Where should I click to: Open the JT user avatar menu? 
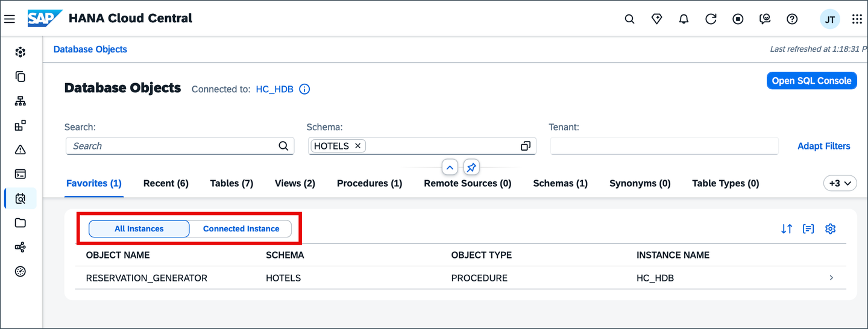tap(830, 19)
